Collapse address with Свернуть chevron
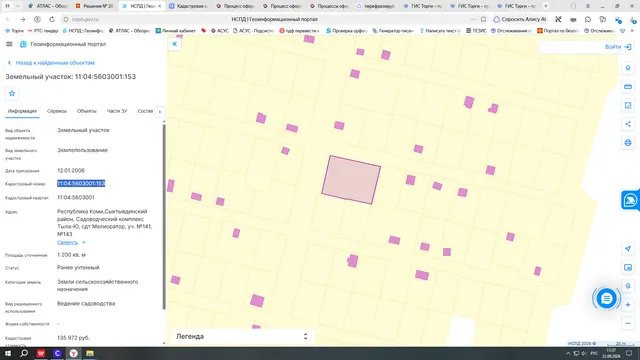640x360 pixels. click(x=84, y=242)
